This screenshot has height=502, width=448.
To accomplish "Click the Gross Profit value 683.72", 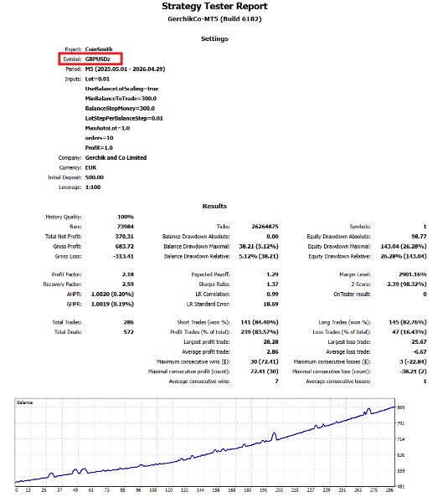I will 124,247.
